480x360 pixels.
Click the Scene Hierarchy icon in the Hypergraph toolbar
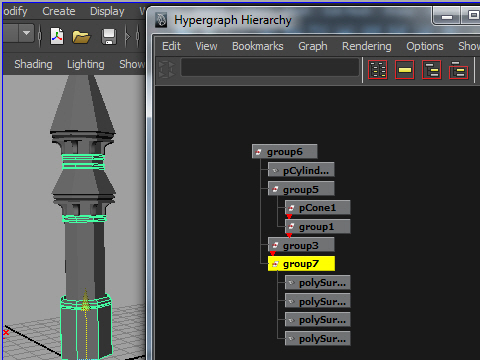pyautogui.click(x=378, y=70)
